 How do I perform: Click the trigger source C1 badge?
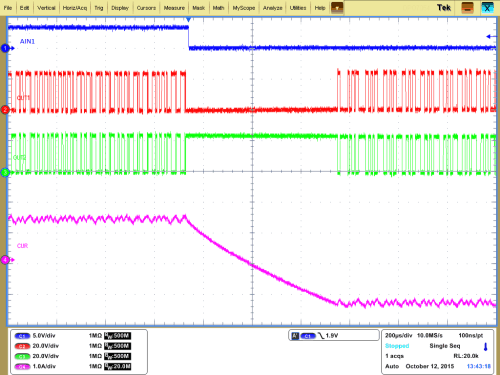pos(308,336)
